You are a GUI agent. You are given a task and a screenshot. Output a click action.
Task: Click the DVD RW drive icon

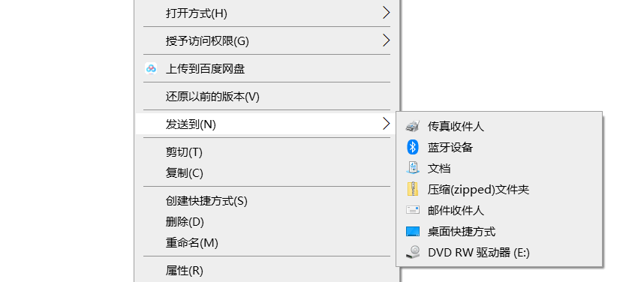(x=412, y=252)
